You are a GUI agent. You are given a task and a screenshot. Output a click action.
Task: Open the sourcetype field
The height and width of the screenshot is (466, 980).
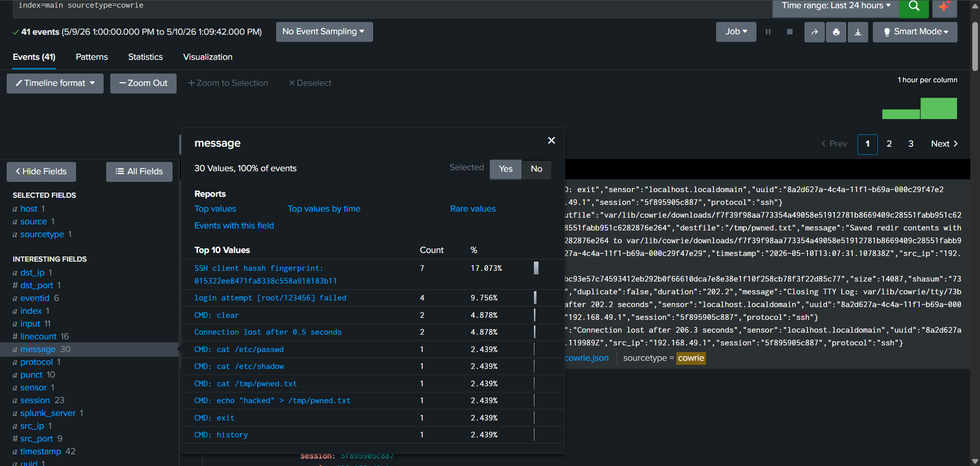[42, 235]
